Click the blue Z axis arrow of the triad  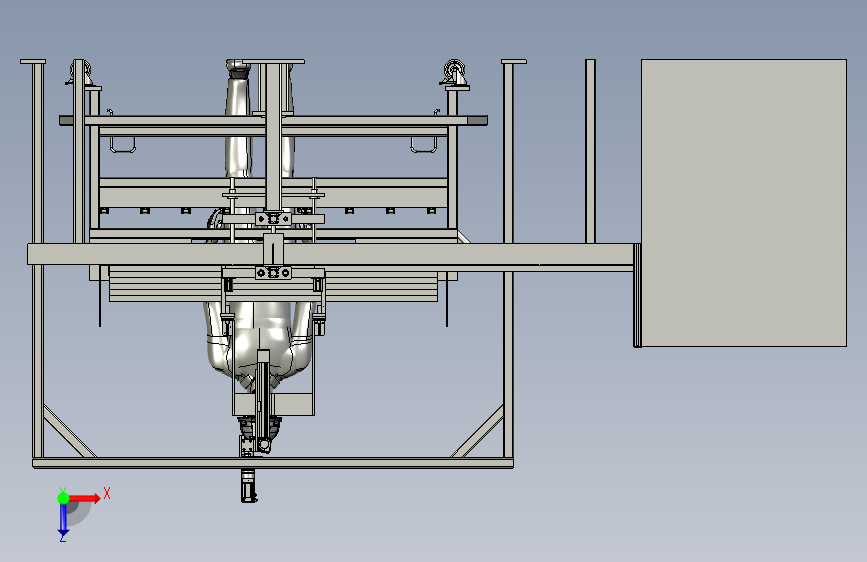pos(63,520)
